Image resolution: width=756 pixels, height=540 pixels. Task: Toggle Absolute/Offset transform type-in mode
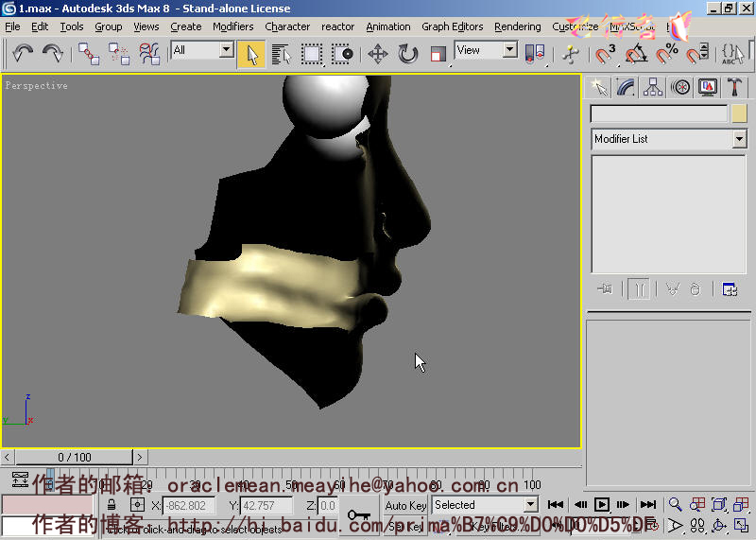coord(137,505)
